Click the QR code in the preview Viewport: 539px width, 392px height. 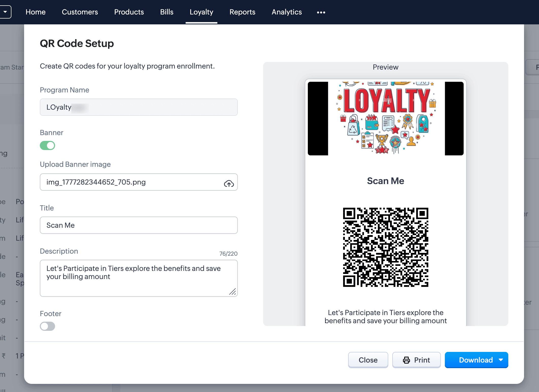pyautogui.click(x=386, y=247)
